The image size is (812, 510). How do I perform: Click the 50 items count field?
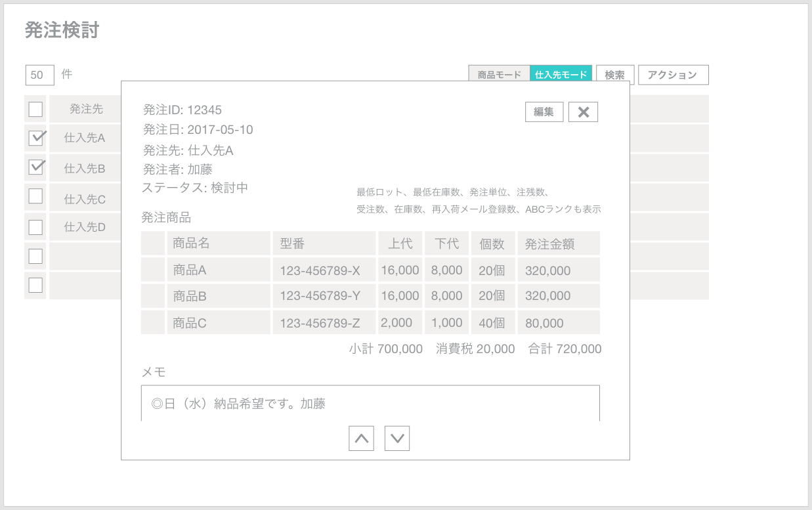40,75
